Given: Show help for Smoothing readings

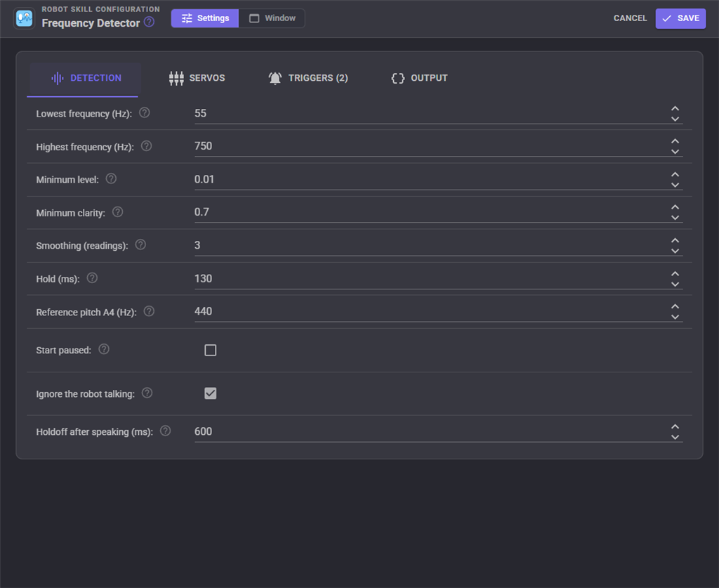Looking at the screenshot, I should (140, 245).
